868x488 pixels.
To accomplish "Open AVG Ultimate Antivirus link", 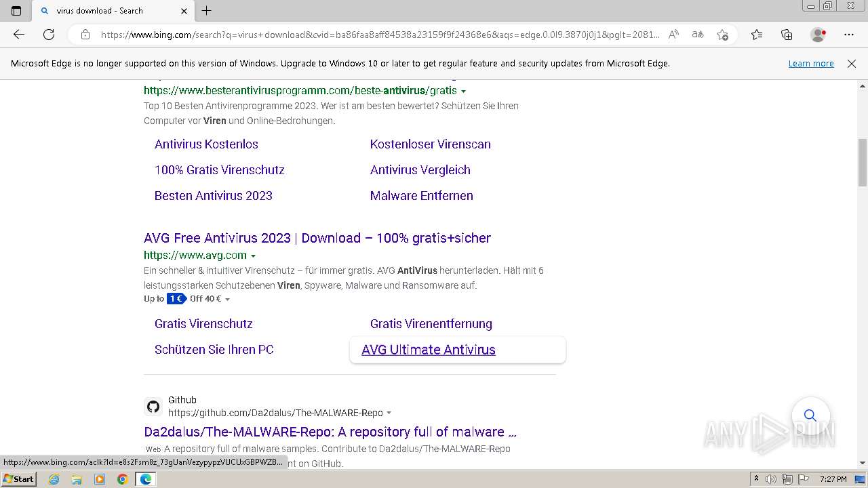I will [x=429, y=350].
